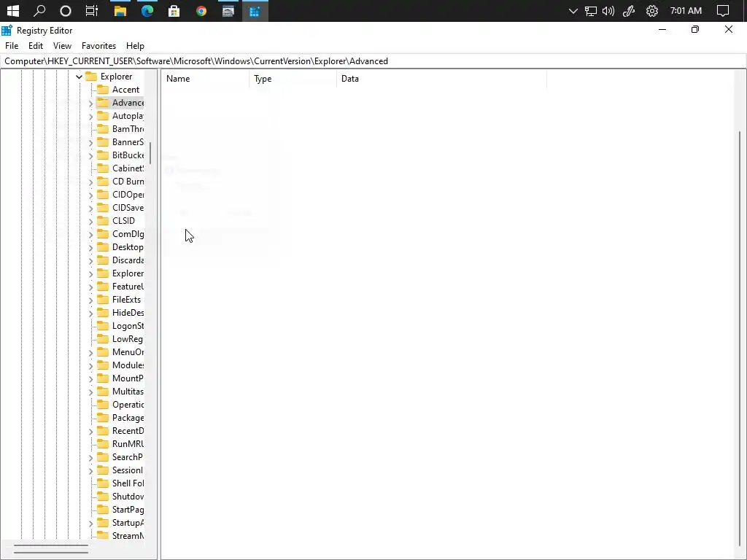
Task: Expand the BannerS key
Action: tap(90, 142)
